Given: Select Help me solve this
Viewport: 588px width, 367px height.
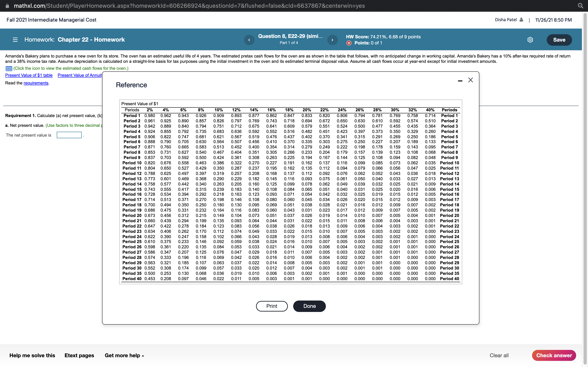Looking at the screenshot, I should (32, 355).
